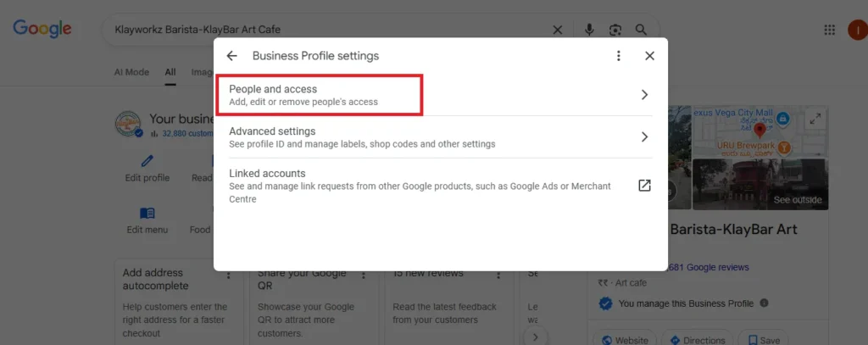Click inside the Google search field
This screenshot has width=868, height=345.
click(x=322, y=30)
